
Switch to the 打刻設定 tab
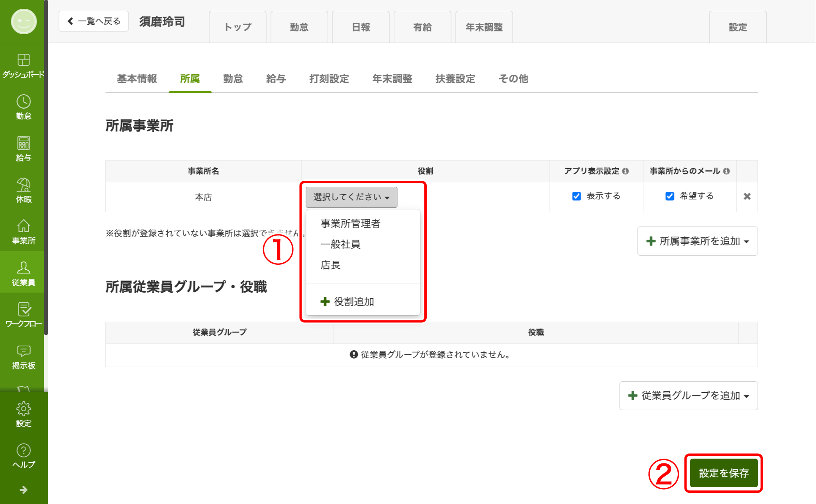click(329, 79)
